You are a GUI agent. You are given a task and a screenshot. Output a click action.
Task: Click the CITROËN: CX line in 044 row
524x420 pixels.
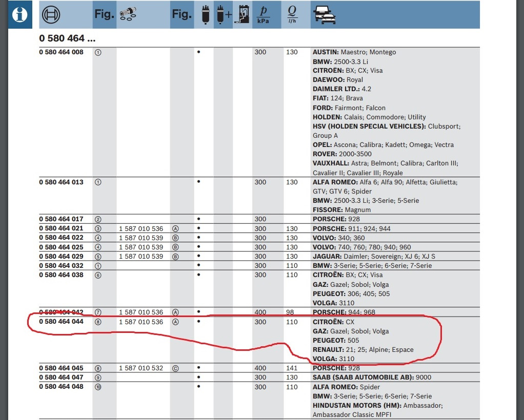pyautogui.click(x=333, y=322)
